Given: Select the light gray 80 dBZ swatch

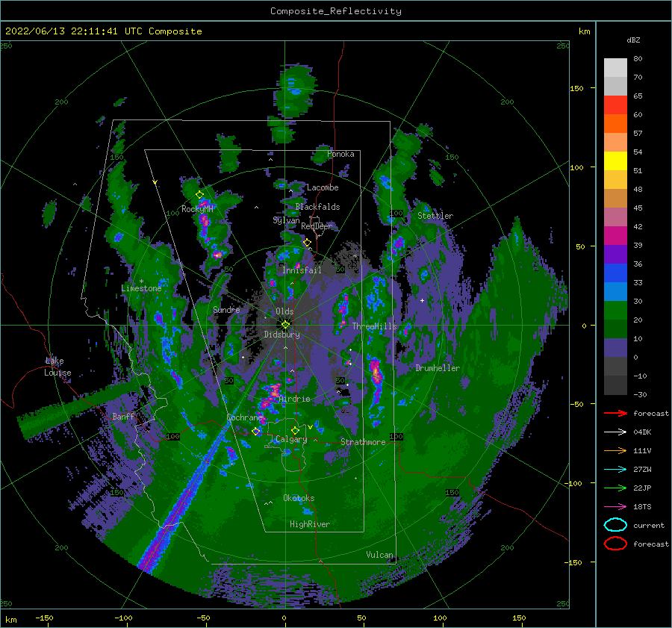Looking at the screenshot, I should point(615,67).
